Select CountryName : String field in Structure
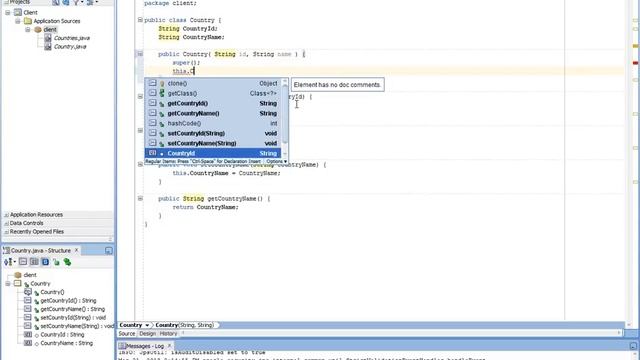 pyautogui.click(x=66, y=343)
